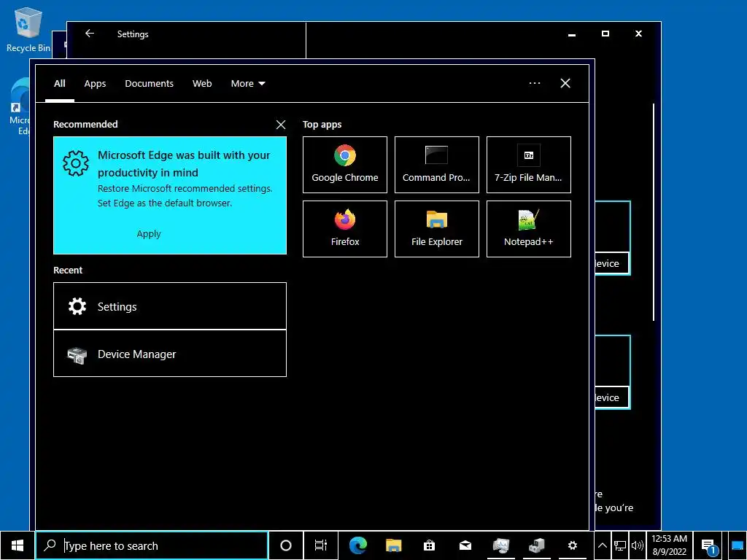Go back in the Settings window
This screenshot has width=747, height=560.
(90, 34)
